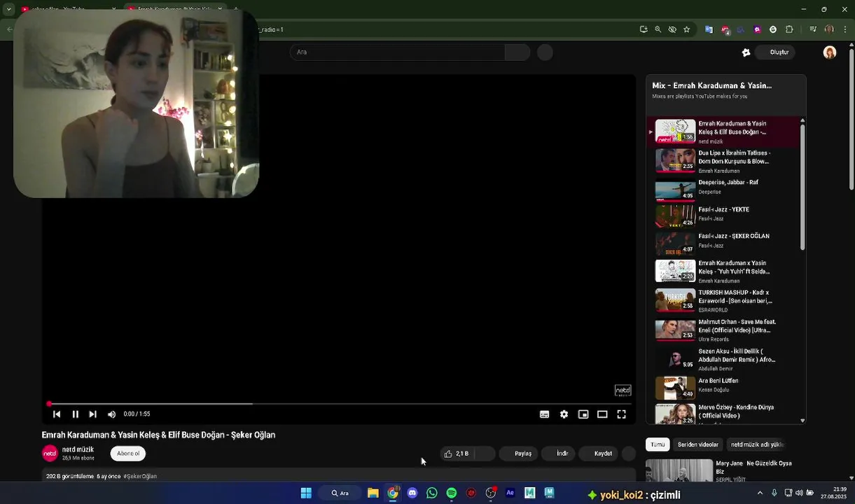
Task: Seek using the red video progress bar
Action: pyautogui.click(x=340, y=404)
